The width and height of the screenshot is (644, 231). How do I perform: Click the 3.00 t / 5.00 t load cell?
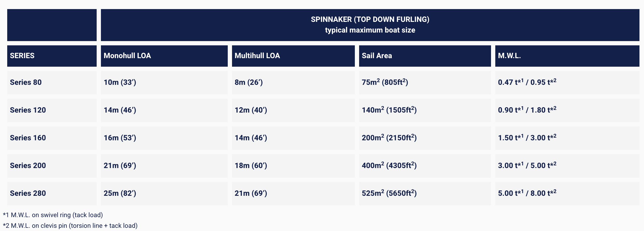[527, 166]
